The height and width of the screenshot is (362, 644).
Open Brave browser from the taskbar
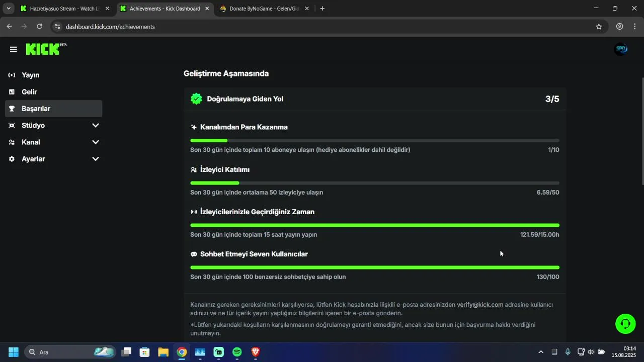256,352
